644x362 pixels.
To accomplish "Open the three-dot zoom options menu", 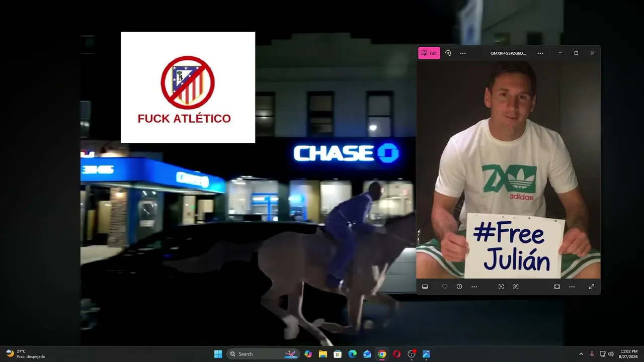I will point(572,287).
